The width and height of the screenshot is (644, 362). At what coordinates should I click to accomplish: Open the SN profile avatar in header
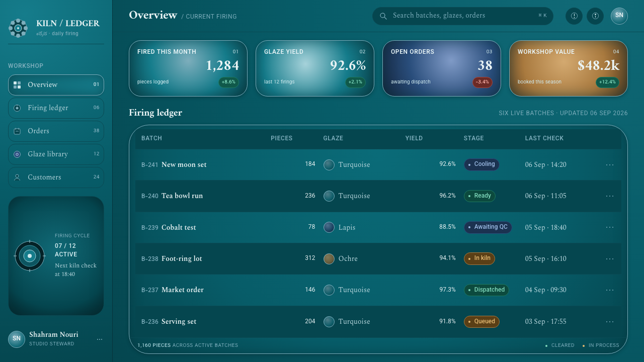point(619,16)
